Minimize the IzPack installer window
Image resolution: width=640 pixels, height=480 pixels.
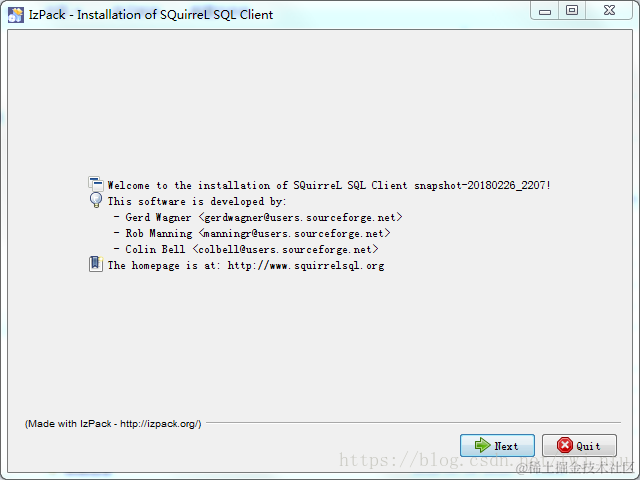pyautogui.click(x=545, y=11)
